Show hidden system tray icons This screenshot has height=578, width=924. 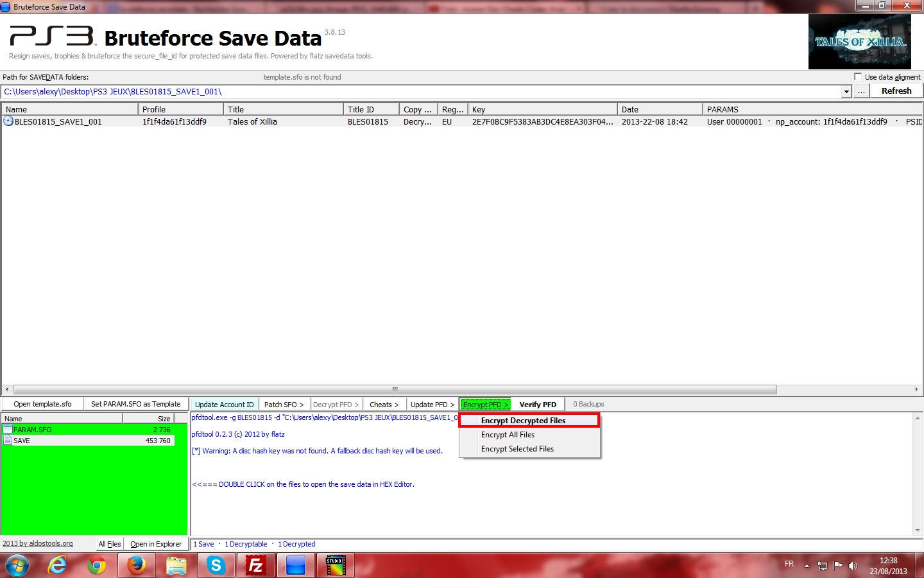pyautogui.click(x=807, y=566)
